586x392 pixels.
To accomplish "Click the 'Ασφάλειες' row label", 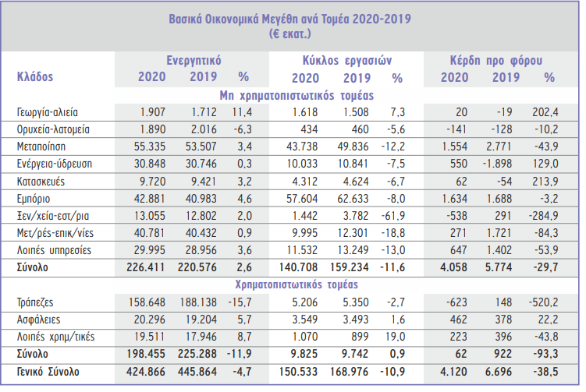I will tap(37, 319).
